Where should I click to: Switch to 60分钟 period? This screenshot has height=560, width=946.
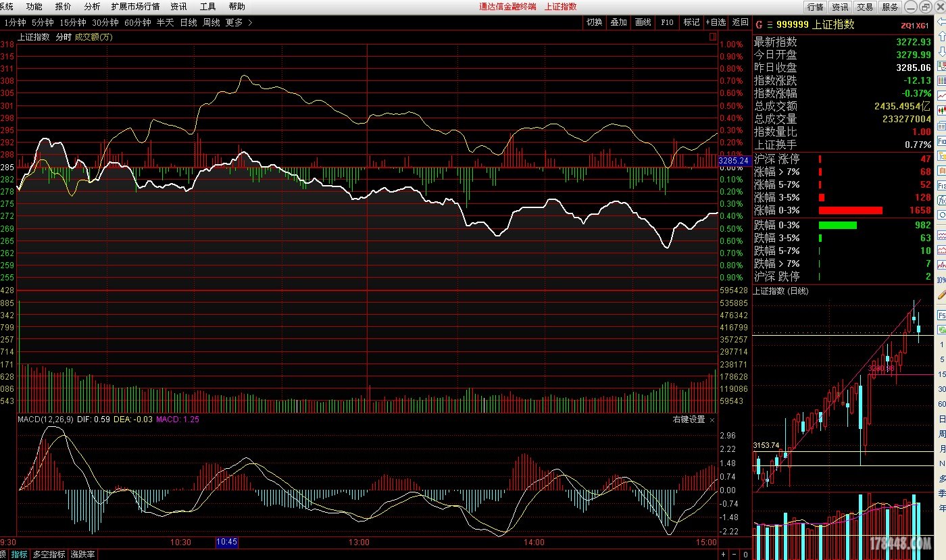[137, 22]
